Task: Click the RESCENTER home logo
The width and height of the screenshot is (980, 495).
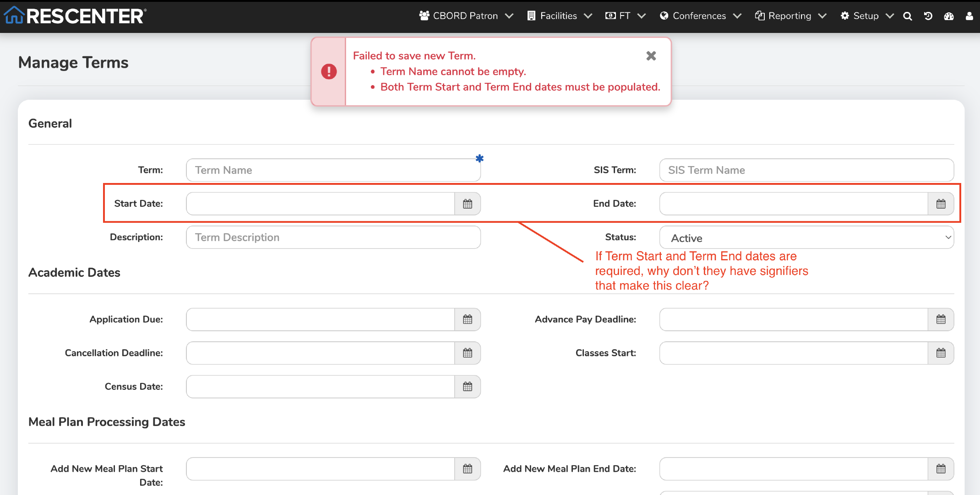Action: 76,16
